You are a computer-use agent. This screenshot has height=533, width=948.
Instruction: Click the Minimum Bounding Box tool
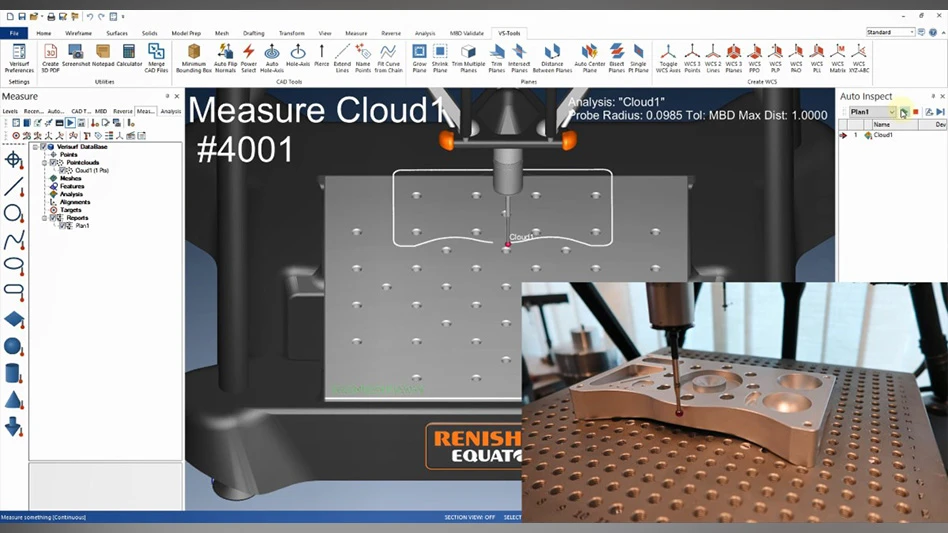[193, 57]
